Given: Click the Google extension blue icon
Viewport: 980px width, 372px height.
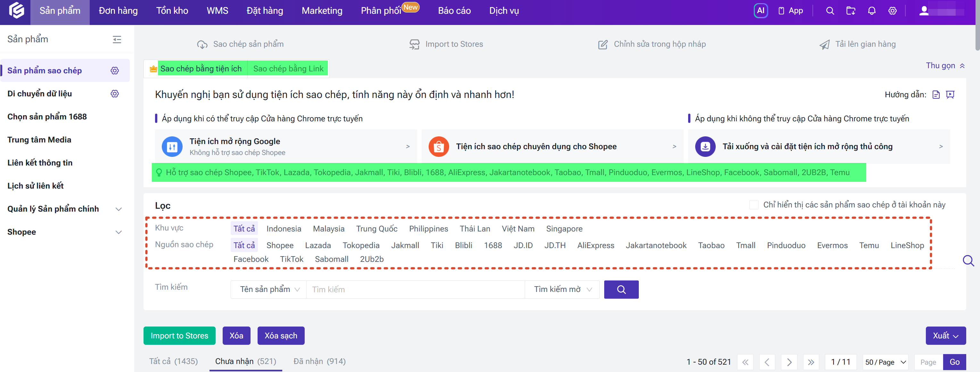Looking at the screenshot, I should point(172,147).
